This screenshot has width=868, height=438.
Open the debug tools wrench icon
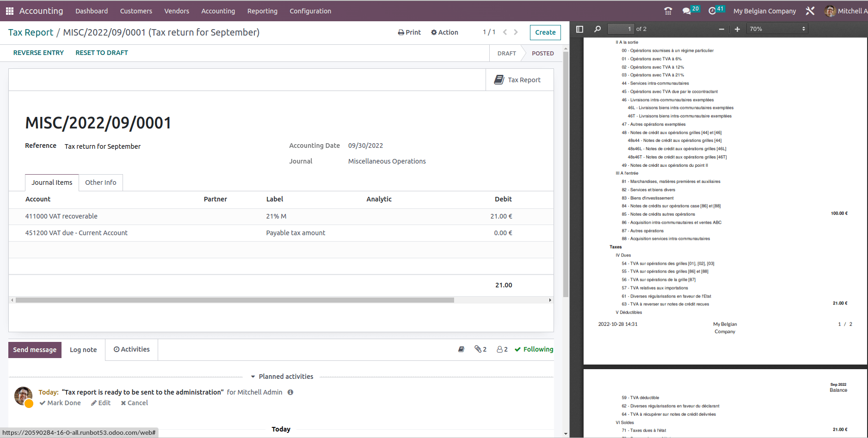810,11
